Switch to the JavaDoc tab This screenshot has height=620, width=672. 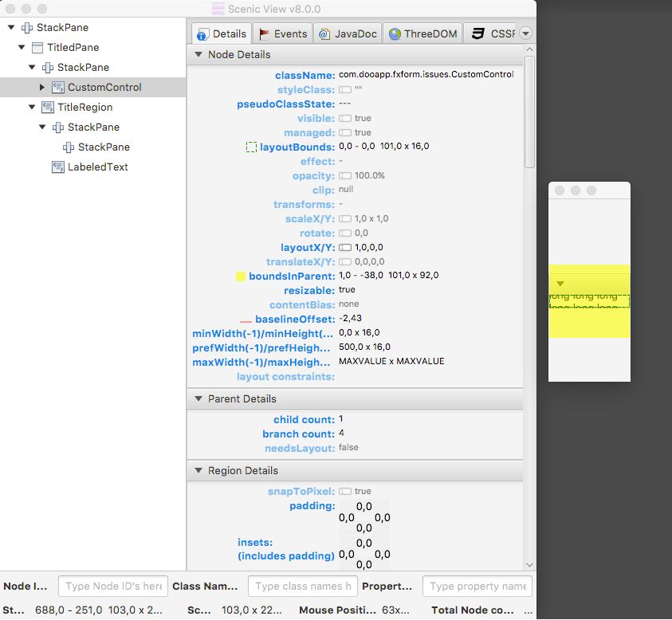[348, 33]
